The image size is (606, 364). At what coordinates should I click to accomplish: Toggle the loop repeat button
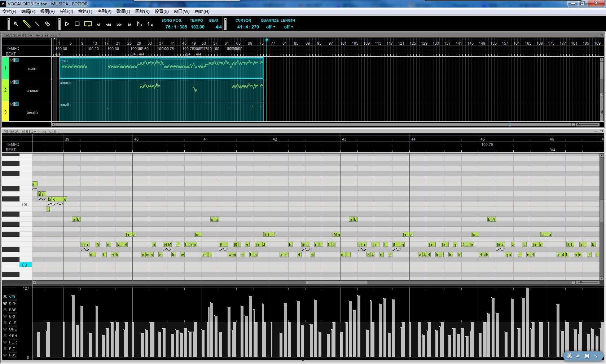pyautogui.click(x=88, y=24)
